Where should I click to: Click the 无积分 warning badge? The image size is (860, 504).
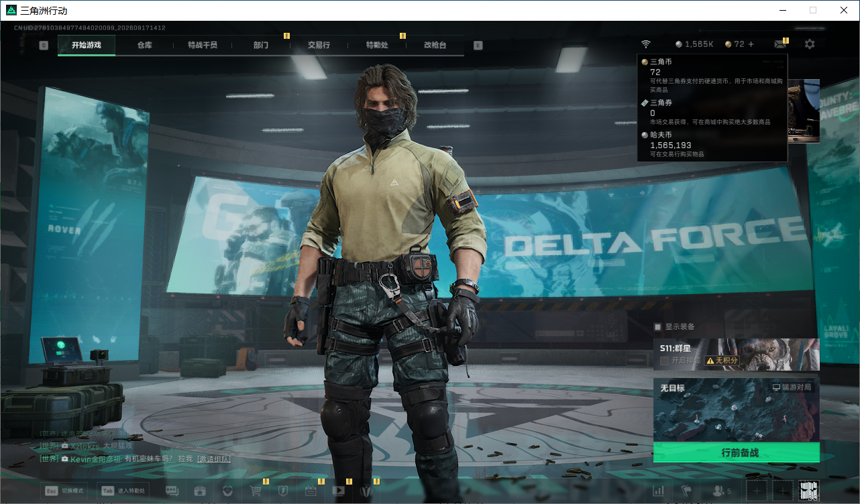(722, 361)
